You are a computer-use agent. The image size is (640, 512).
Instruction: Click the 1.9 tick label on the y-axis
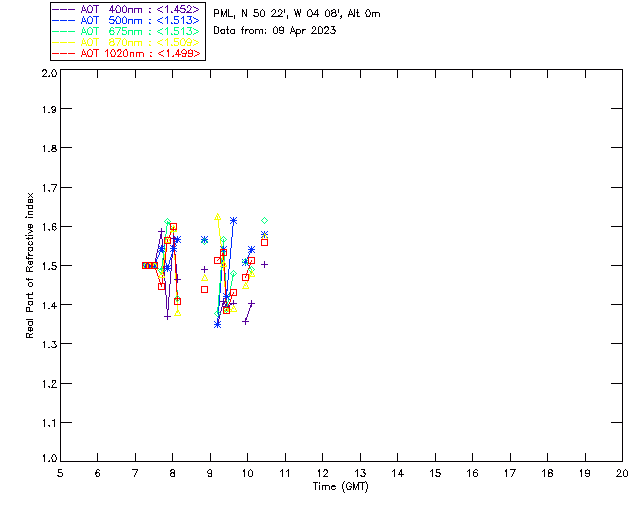(x=49, y=109)
